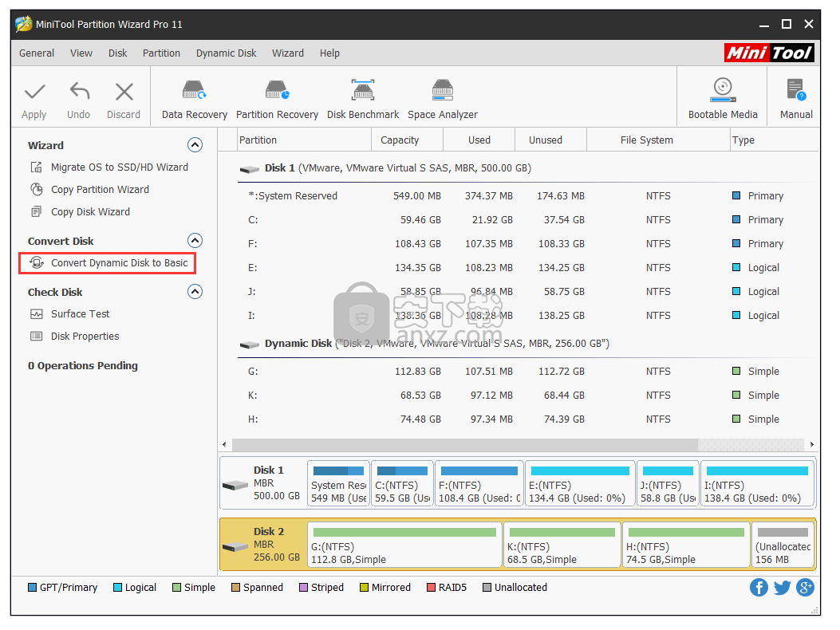The height and width of the screenshot is (630, 840).
Task: Select Disk 2 drive icon in disk map
Action: pos(235,547)
